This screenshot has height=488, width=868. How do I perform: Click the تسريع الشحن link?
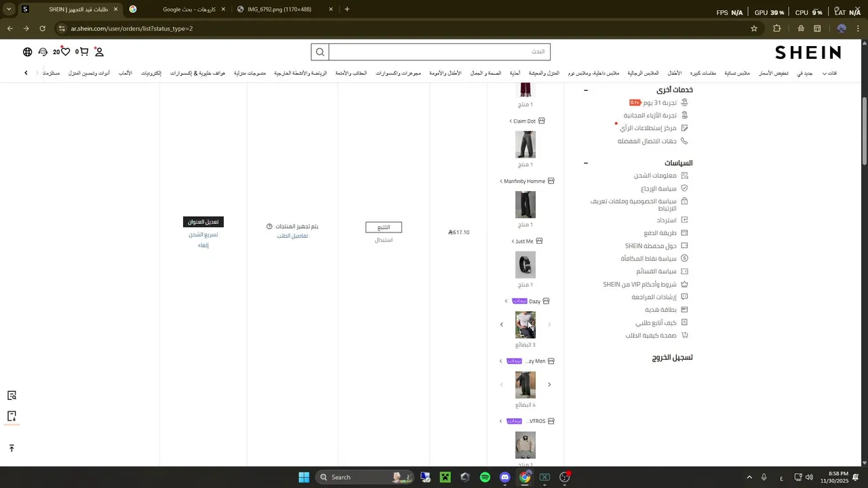coord(203,235)
